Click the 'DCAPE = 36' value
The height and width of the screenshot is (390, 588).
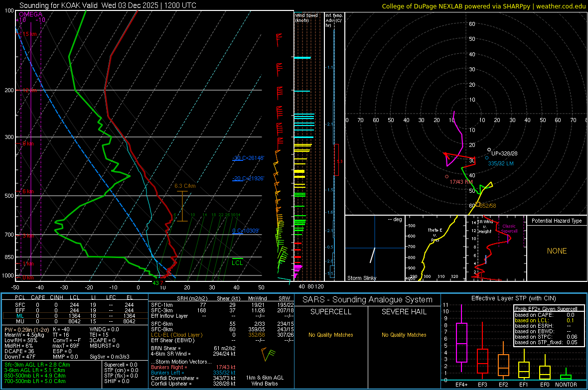(x=19, y=351)
